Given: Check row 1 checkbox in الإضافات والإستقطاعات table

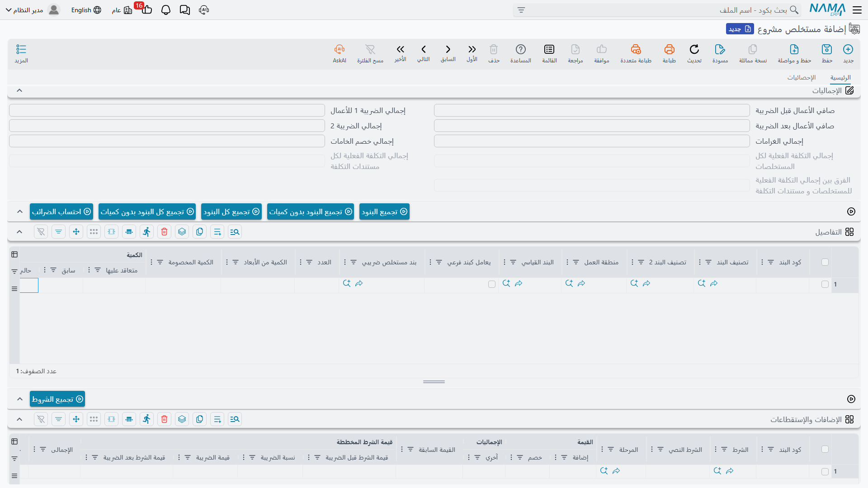Looking at the screenshot, I should point(825,472).
